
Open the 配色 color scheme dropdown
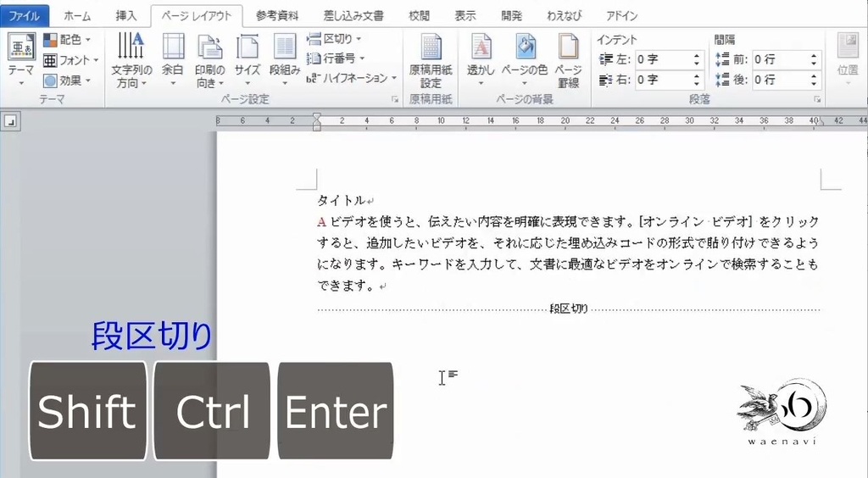[x=67, y=40]
